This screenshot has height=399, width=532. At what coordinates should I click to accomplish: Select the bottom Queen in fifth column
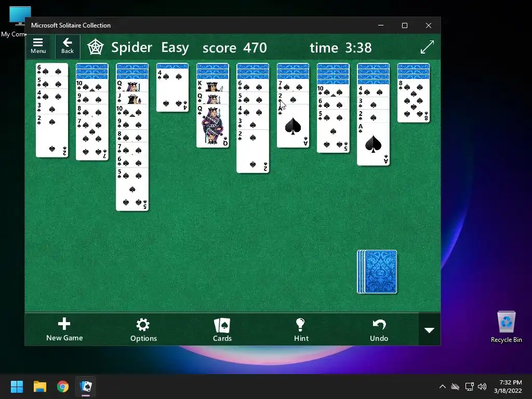[212, 126]
